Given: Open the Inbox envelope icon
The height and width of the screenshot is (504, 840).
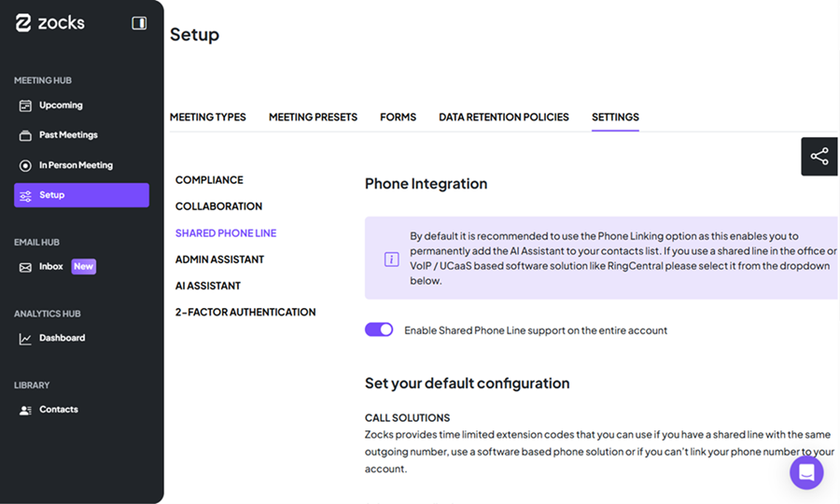Looking at the screenshot, I should coord(25,267).
